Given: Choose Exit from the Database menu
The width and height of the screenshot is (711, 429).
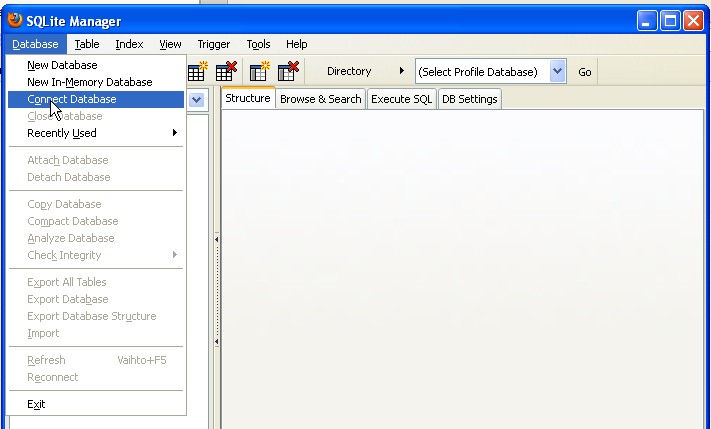Looking at the screenshot, I should tap(96, 404).
